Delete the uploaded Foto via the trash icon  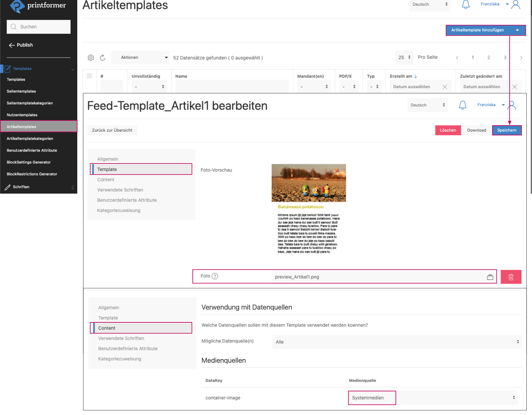[x=511, y=277]
